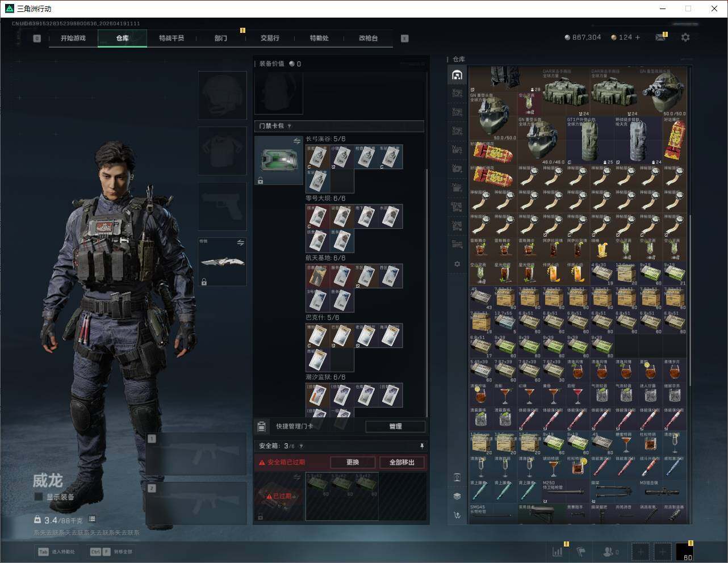Select the helmet with night vision goggles
Viewport: 728px width, 563px height.
click(x=662, y=93)
